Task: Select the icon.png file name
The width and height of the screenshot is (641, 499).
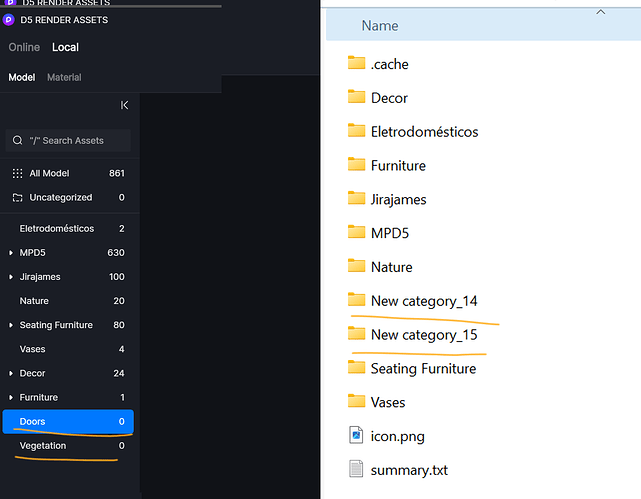Action: 397,436
